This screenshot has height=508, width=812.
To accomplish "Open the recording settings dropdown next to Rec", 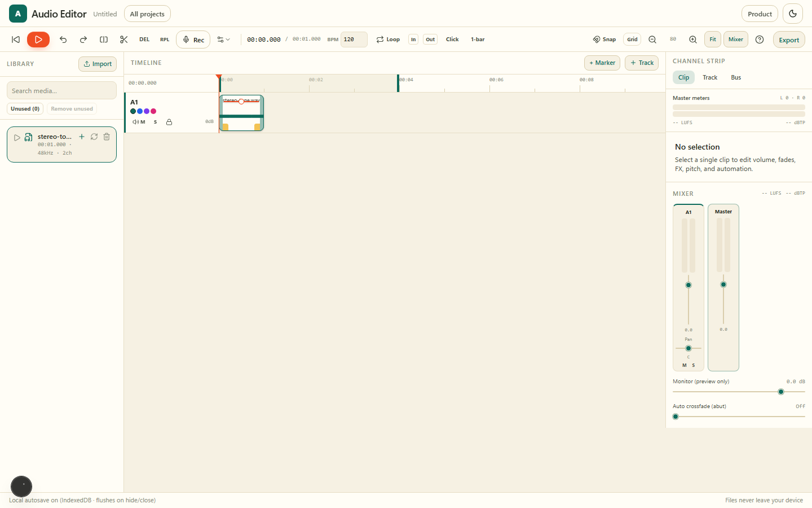I will coord(224,40).
